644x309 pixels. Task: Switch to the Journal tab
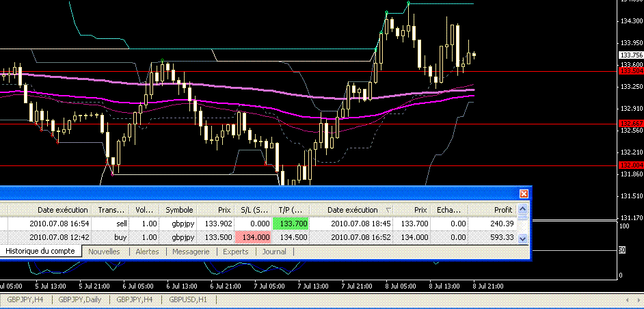pyautogui.click(x=274, y=252)
